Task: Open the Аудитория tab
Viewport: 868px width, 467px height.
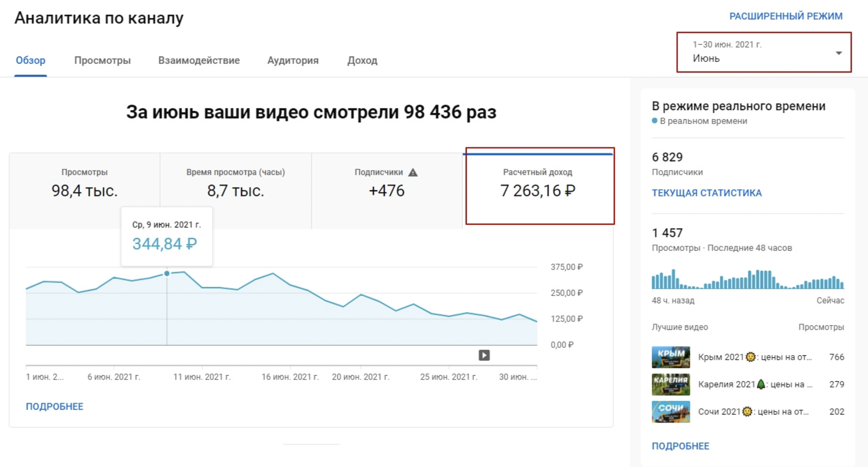Action: 293,60
